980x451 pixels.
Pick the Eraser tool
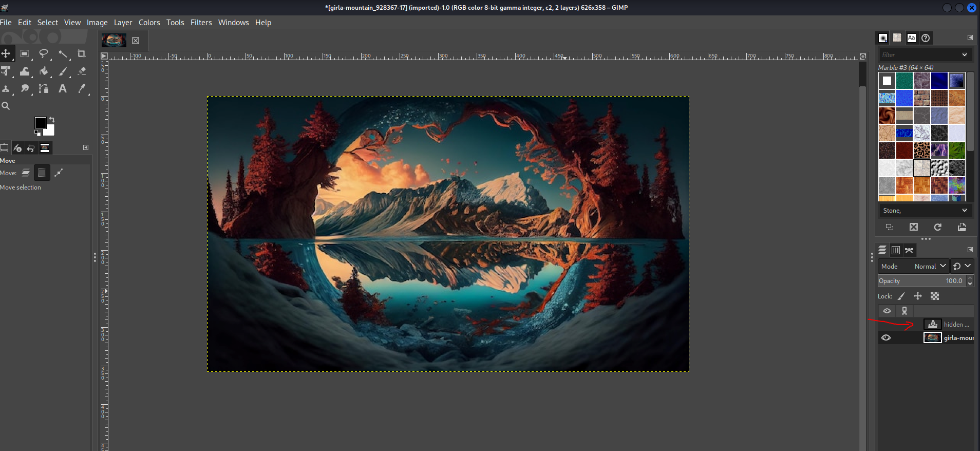pos(82,71)
